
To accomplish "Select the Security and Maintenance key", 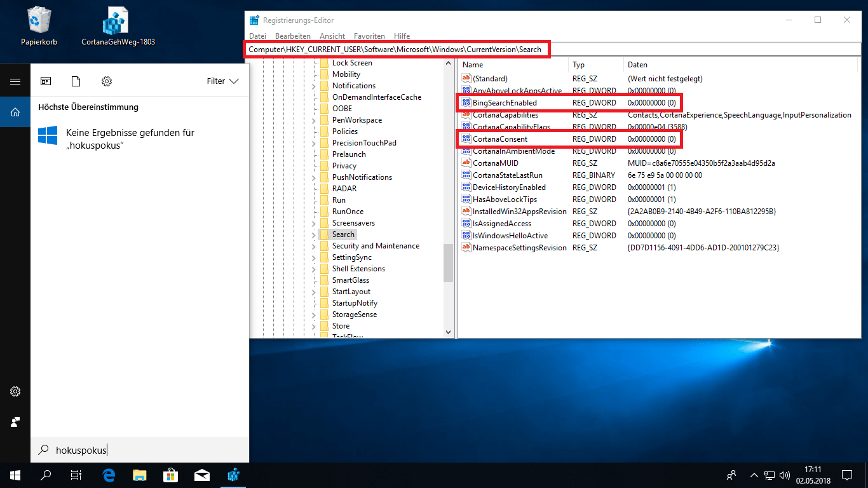I will 376,246.
